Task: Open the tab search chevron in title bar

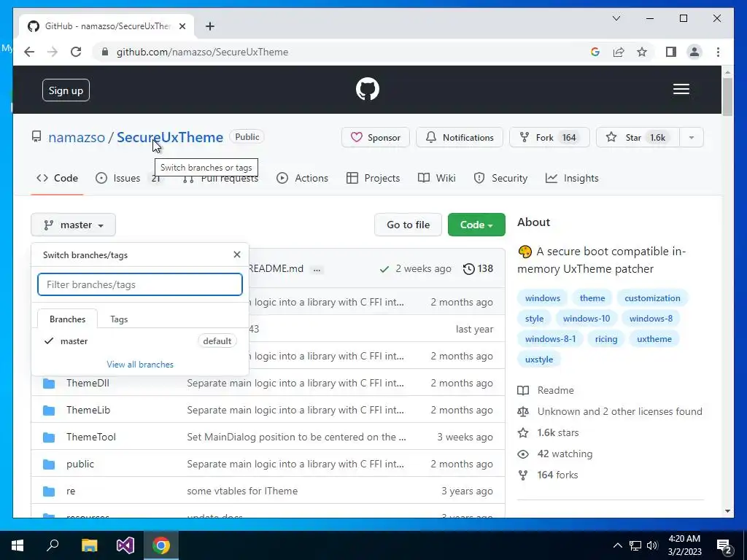Action: 616,18
